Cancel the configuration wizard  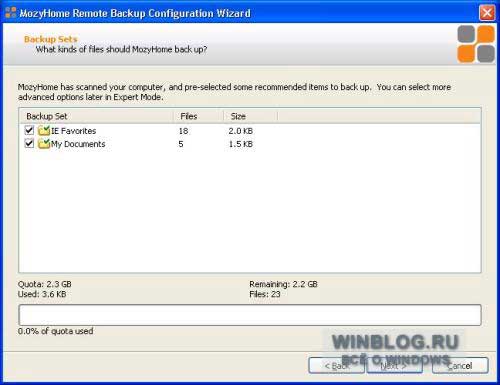(460, 366)
